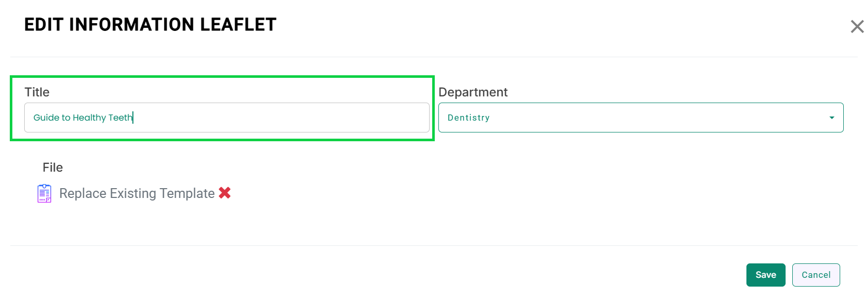Click the selected Dentistry value
Viewport: 868px width, 300px height.
[x=468, y=118]
